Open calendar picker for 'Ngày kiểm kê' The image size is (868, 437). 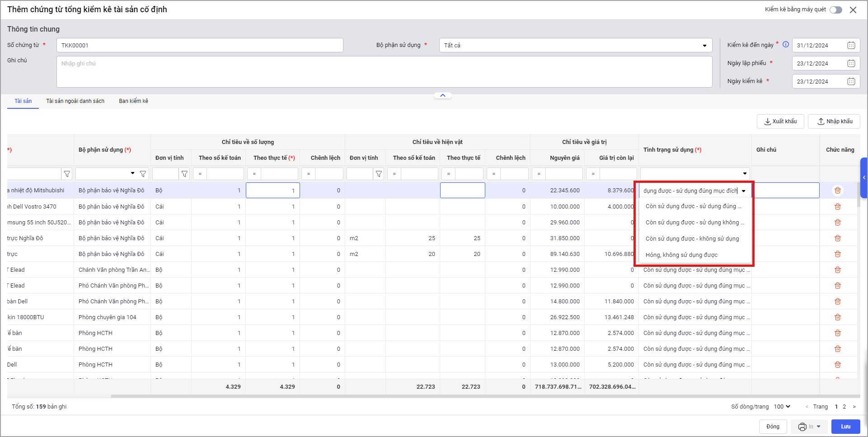pyautogui.click(x=851, y=81)
